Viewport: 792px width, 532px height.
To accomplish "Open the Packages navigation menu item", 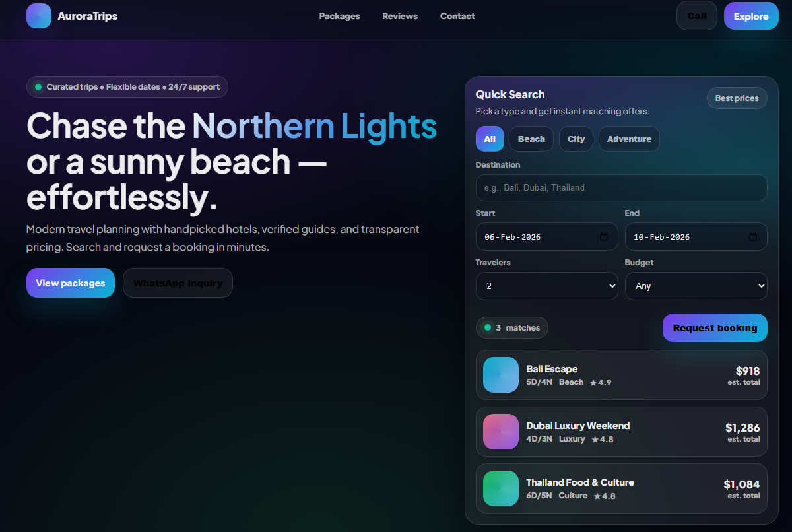I will point(339,16).
